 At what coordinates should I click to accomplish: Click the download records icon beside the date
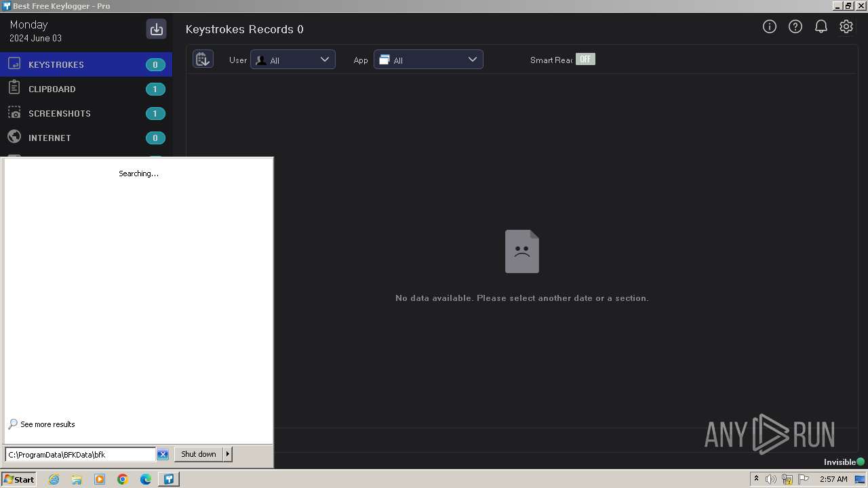click(157, 29)
